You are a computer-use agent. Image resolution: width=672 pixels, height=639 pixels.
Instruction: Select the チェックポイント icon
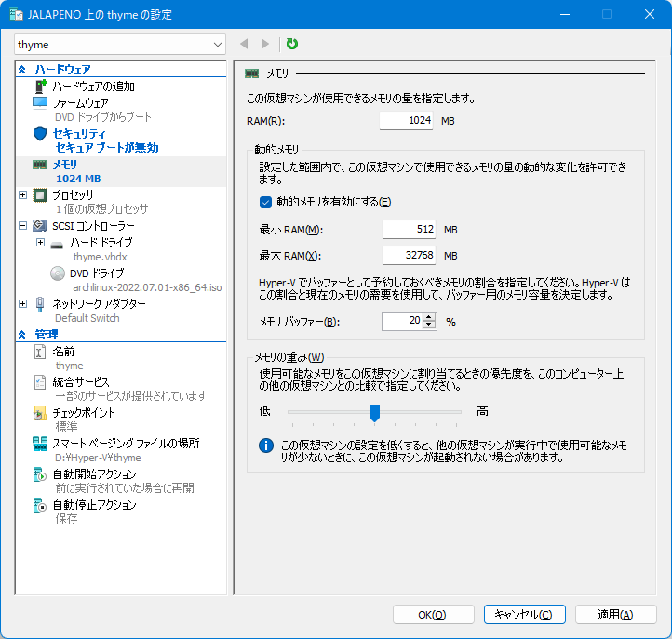click(x=40, y=413)
